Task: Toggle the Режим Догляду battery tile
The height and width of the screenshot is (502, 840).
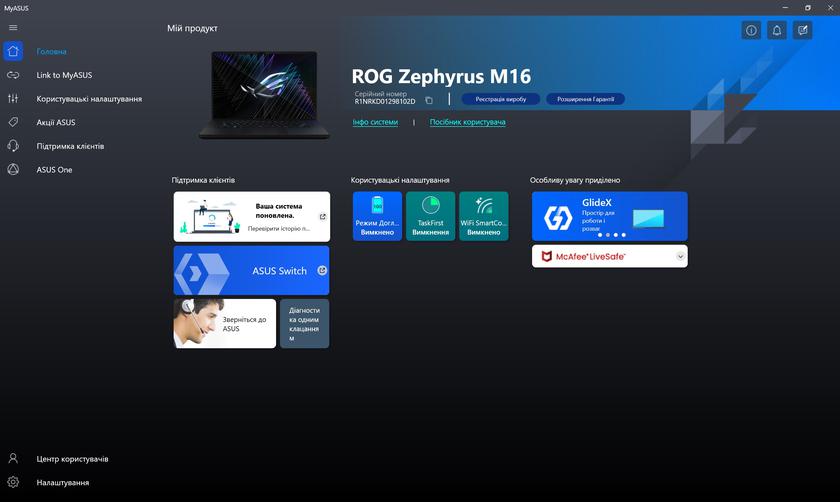Action: click(x=377, y=216)
